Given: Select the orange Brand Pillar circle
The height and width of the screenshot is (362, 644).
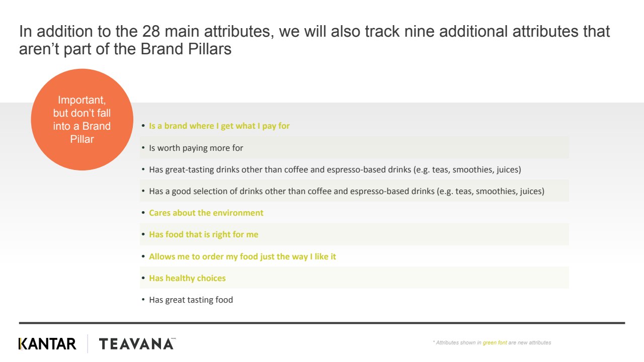Looking at the screenshot, I should coord(82,120).
